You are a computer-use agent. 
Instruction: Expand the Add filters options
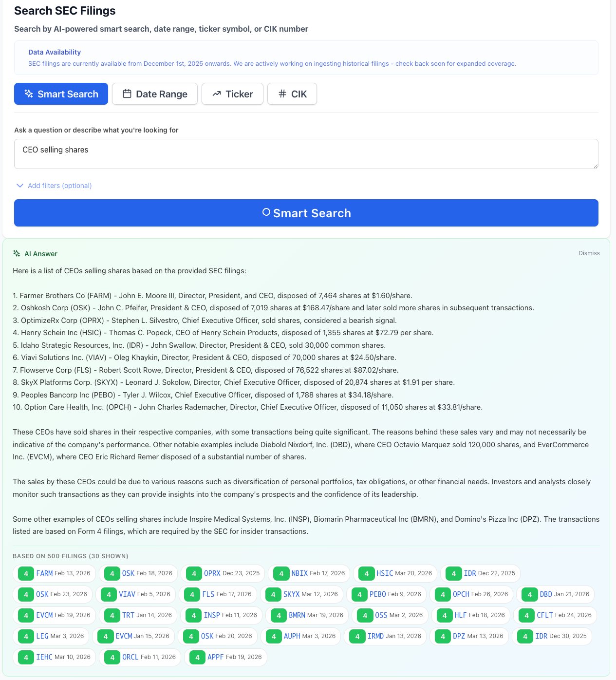(x=54, y=186)
